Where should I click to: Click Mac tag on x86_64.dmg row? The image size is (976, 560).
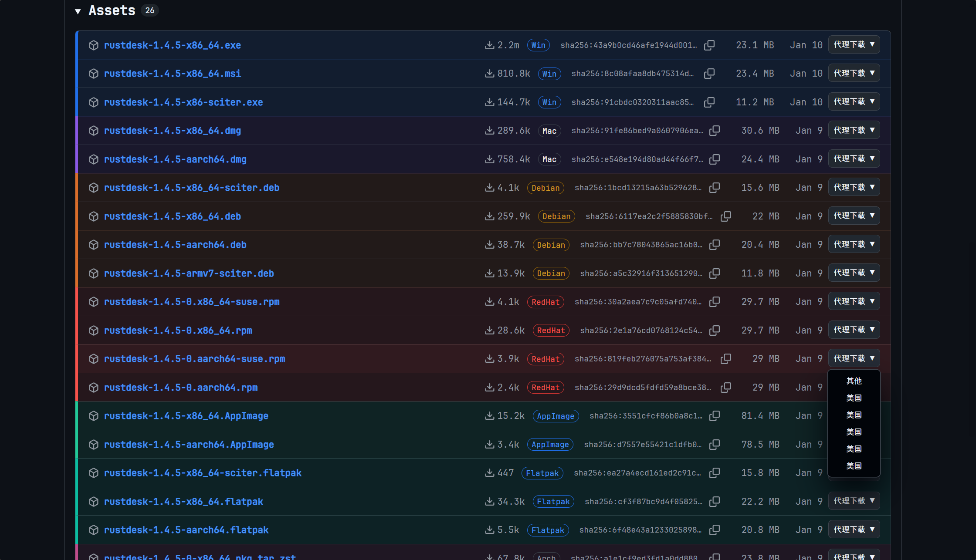[x=549, y=131]
